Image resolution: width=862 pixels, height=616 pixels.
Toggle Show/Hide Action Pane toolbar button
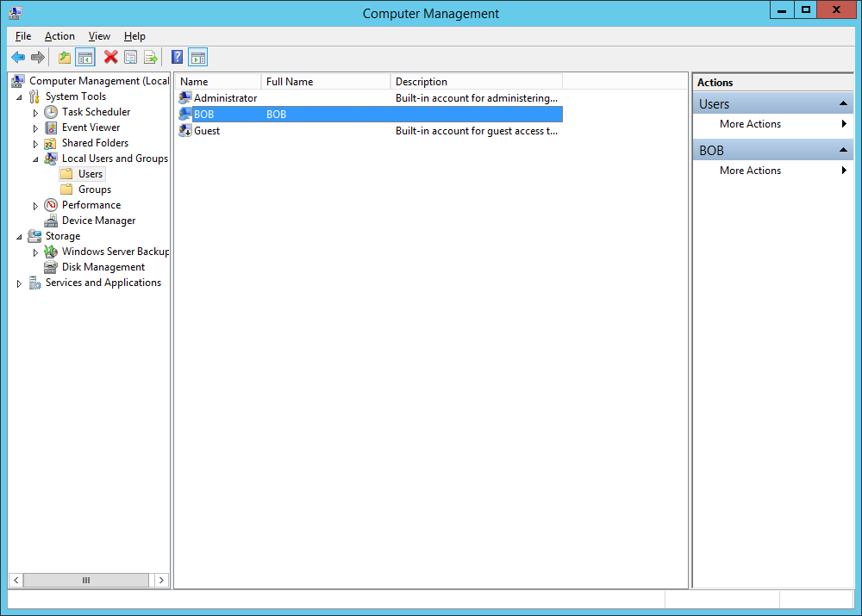(x=197, y=58)
